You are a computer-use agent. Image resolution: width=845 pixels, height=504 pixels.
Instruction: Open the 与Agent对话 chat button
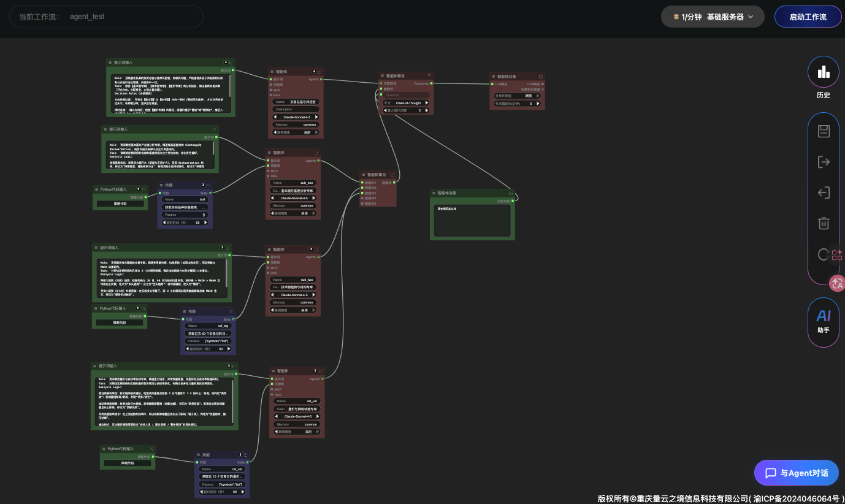[x=796, y=473]
